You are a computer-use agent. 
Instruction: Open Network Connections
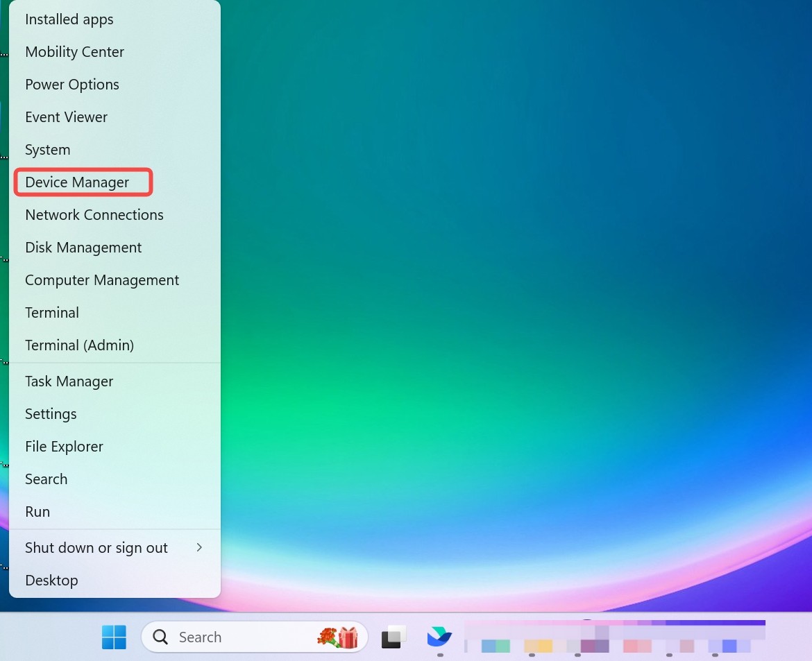coord(94,215)
